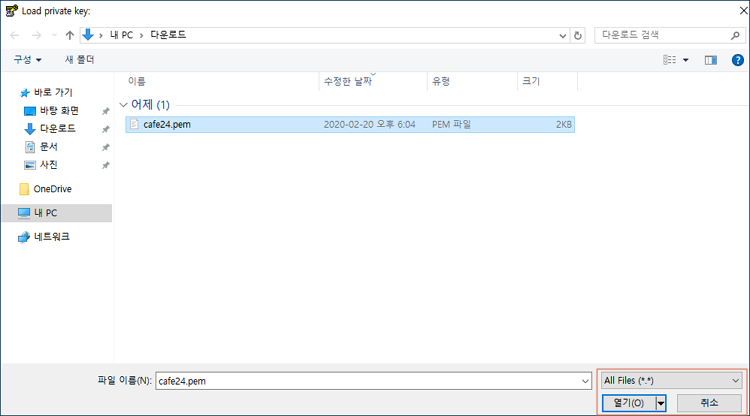Collapse the 어제 group chevron
Viewport: 750px width, 416px height.
point(123,104)
